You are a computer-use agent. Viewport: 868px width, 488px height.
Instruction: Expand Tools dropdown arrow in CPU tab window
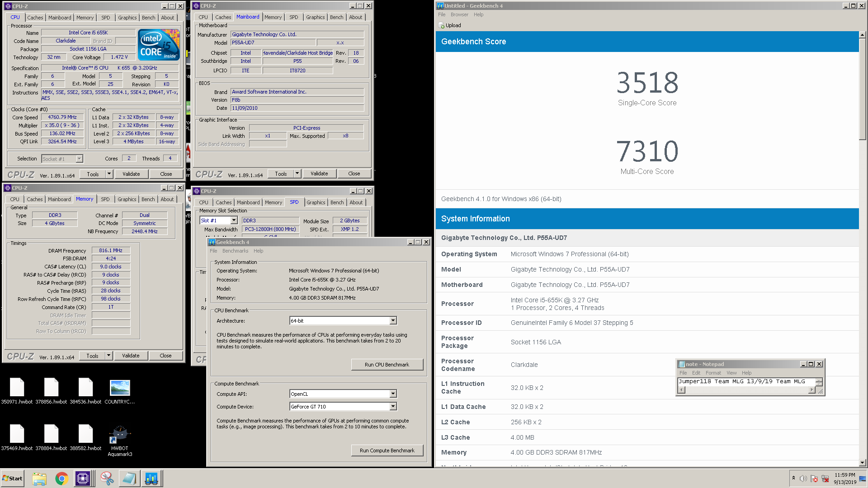click(109, 174)
